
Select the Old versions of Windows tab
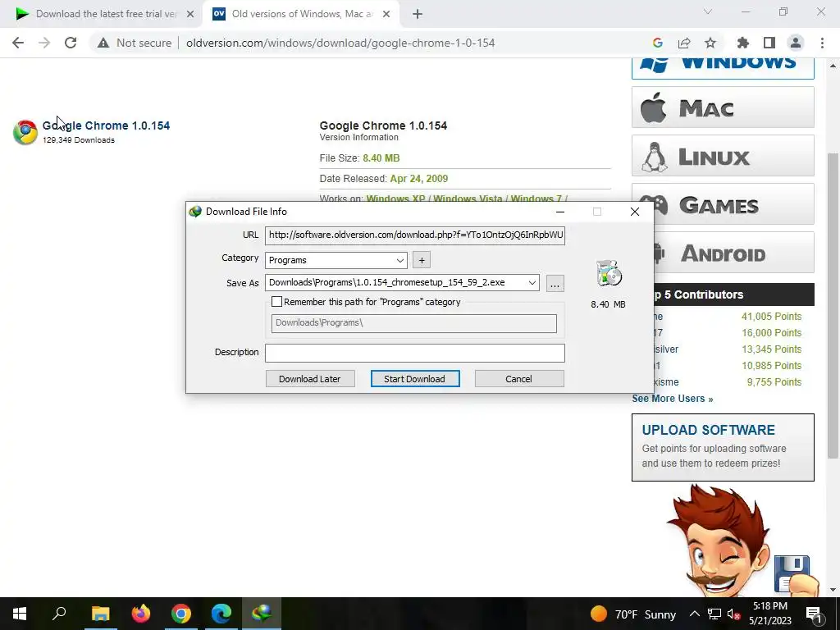pyautogui.click(x=300, y=15)
